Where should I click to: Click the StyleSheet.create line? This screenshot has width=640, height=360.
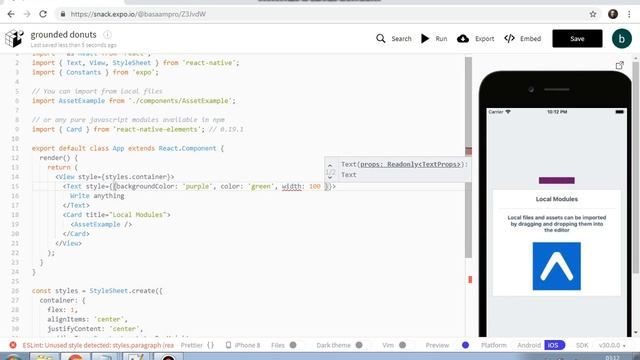[x=97, y=291]
